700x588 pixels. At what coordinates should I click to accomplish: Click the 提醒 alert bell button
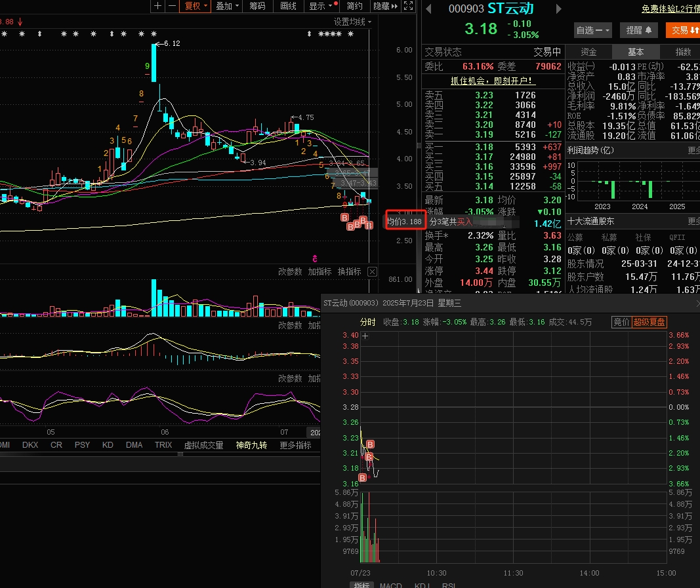(638, 30)
